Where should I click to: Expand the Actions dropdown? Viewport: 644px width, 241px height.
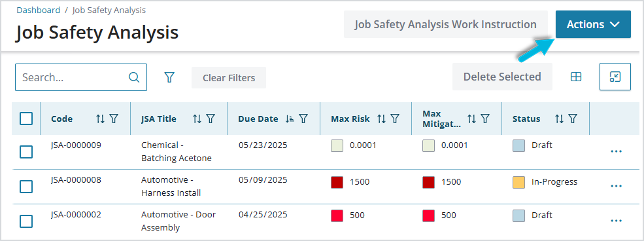tap(593, 24)
